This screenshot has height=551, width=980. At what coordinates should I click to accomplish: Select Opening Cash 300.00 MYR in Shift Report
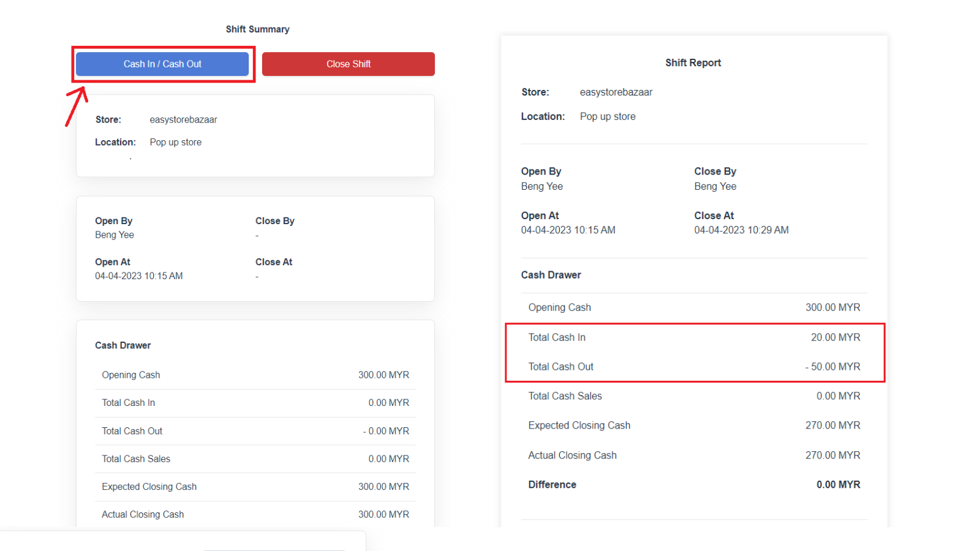833,307
